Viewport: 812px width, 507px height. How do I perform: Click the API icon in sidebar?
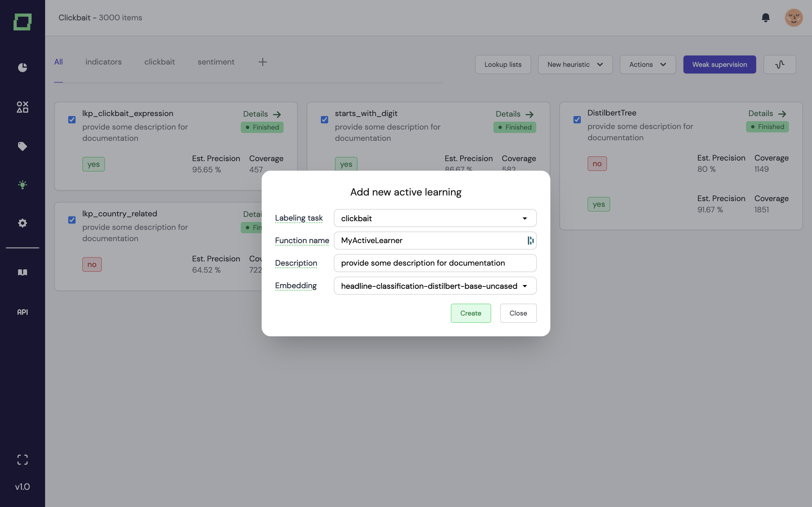23,312
